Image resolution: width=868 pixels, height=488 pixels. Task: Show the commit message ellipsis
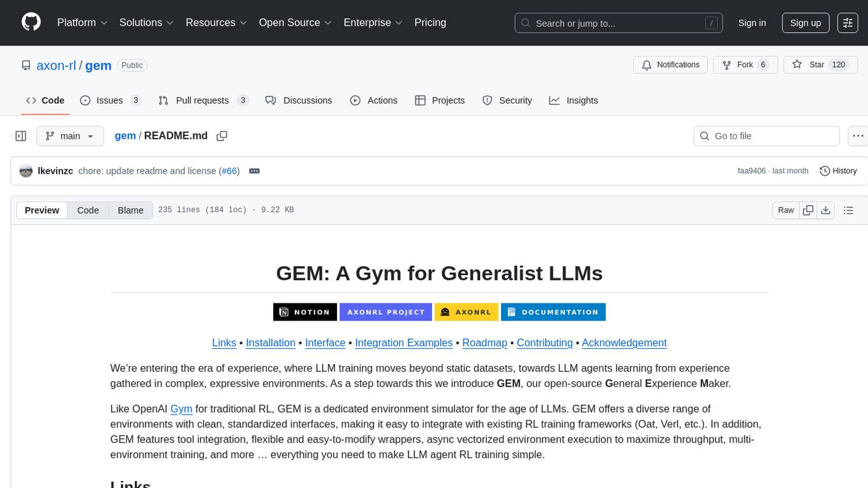(x=254, y=171)
